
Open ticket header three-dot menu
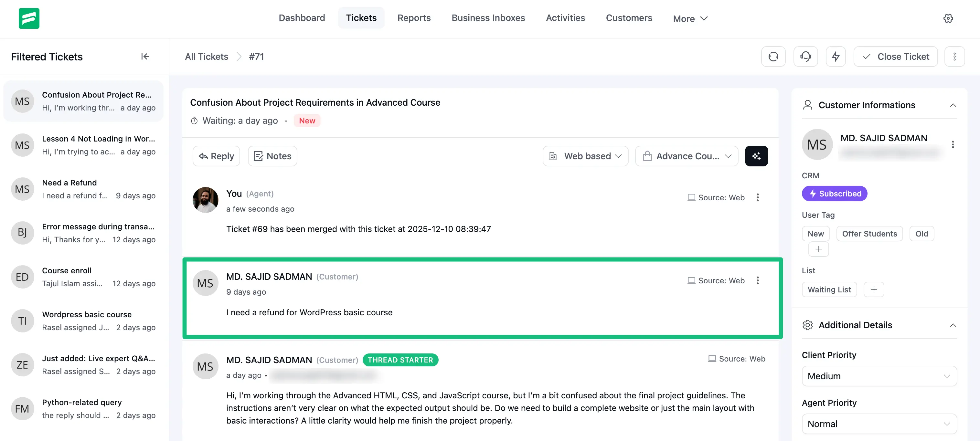(x=954, y=57)
